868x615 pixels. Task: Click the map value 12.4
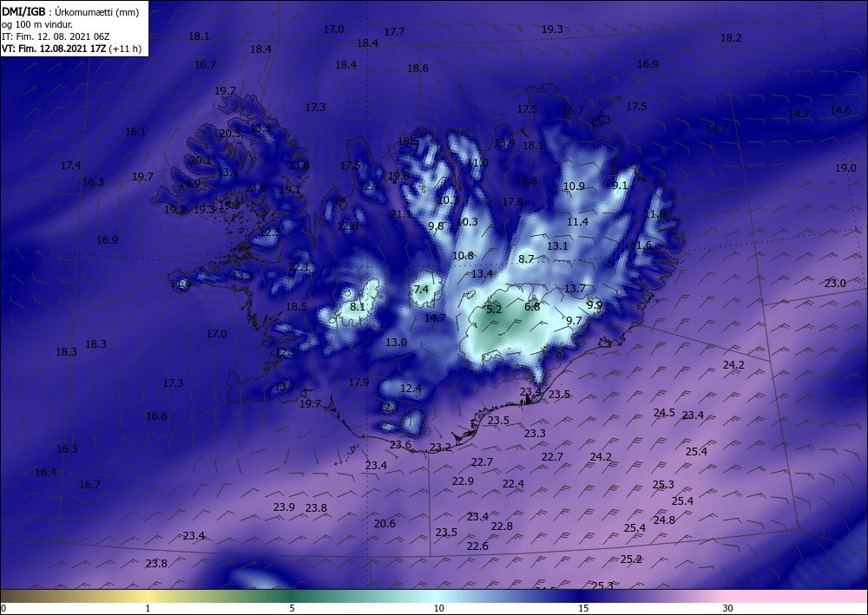coord(411,389)
